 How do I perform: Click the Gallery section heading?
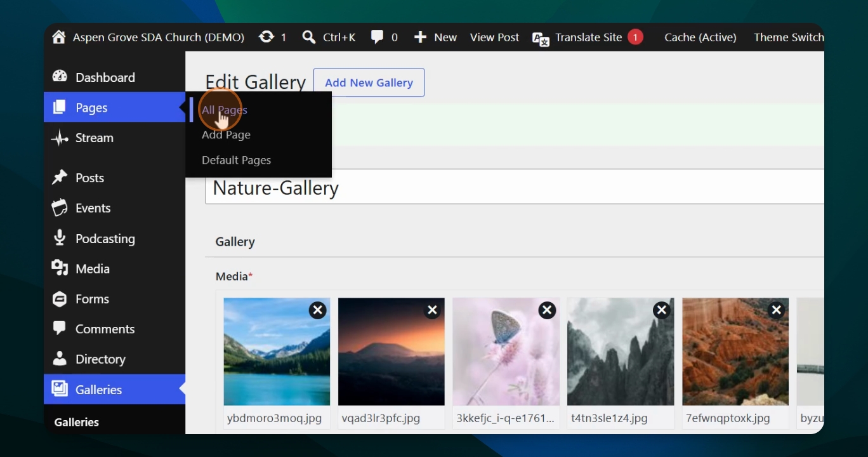click(x=235, y=242)
